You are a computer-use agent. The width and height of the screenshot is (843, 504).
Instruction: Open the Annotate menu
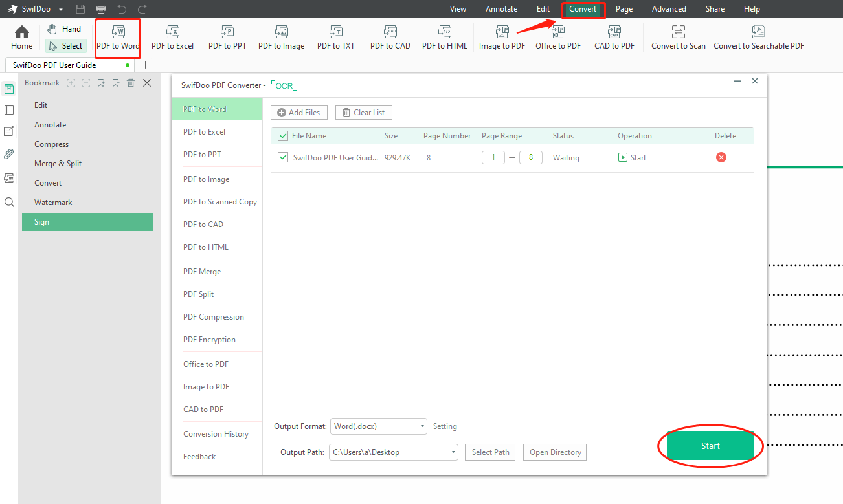[x=502, y=9]
